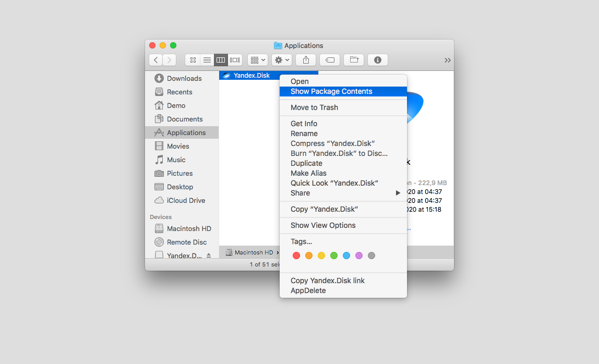Apply the red tag color
Image resolution: width=599 pixels, height=364 pixels.
[296, 256]
